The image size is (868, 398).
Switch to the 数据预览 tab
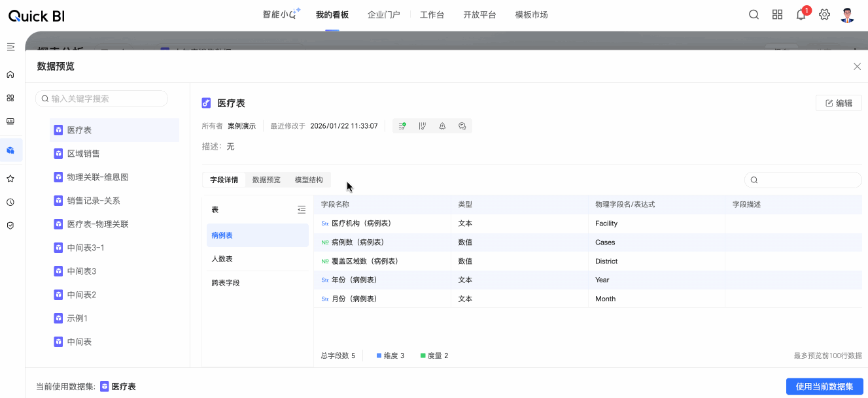(266, 180)
